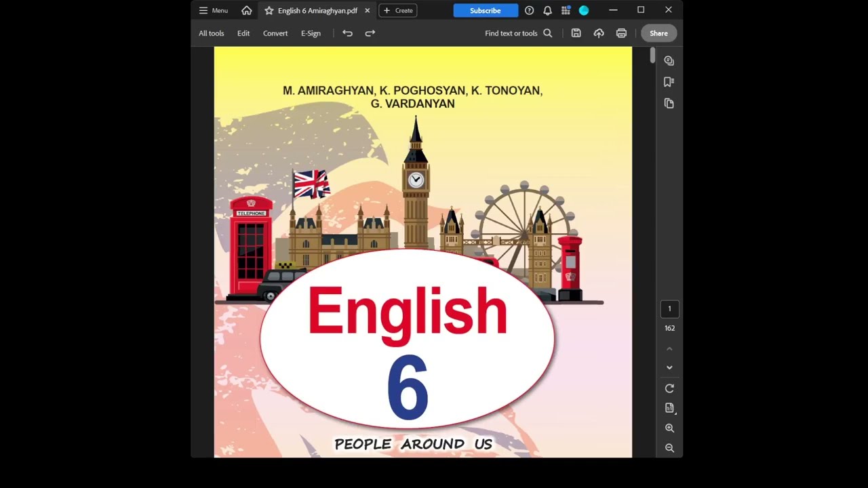Open the All tools panel
Screen dimensions: 868x488
pyautogui.click(x=212, y=33)
